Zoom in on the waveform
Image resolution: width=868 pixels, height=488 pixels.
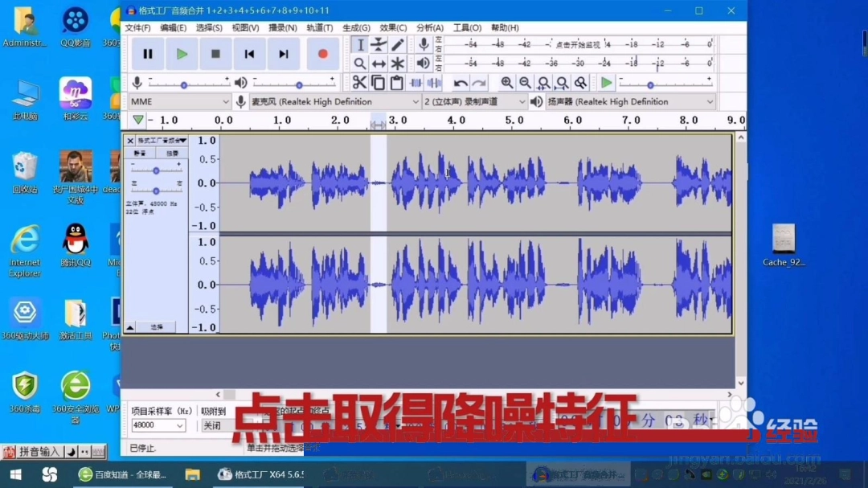(506, 83)
